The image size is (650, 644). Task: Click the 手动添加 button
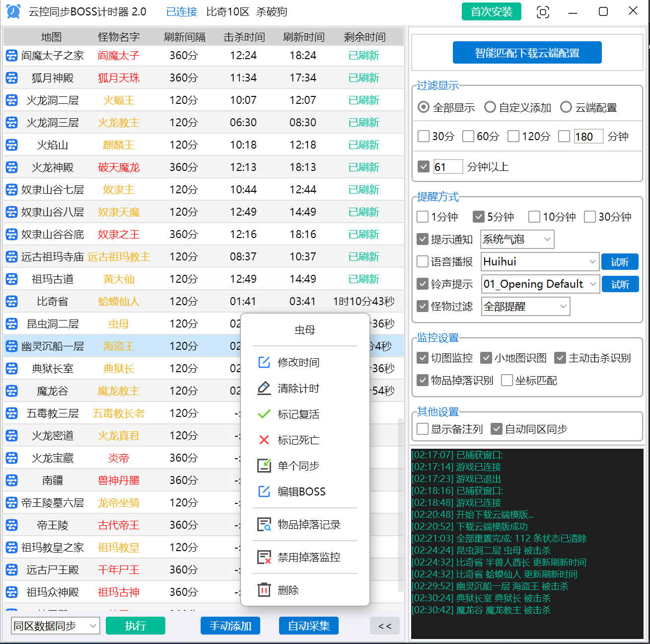pos(230,626)
